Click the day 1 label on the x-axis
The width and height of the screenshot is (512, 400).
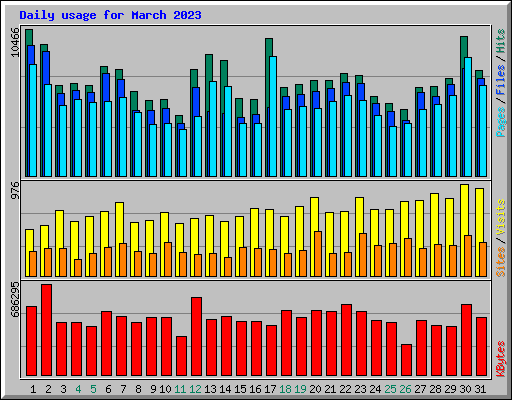point(33,389)
